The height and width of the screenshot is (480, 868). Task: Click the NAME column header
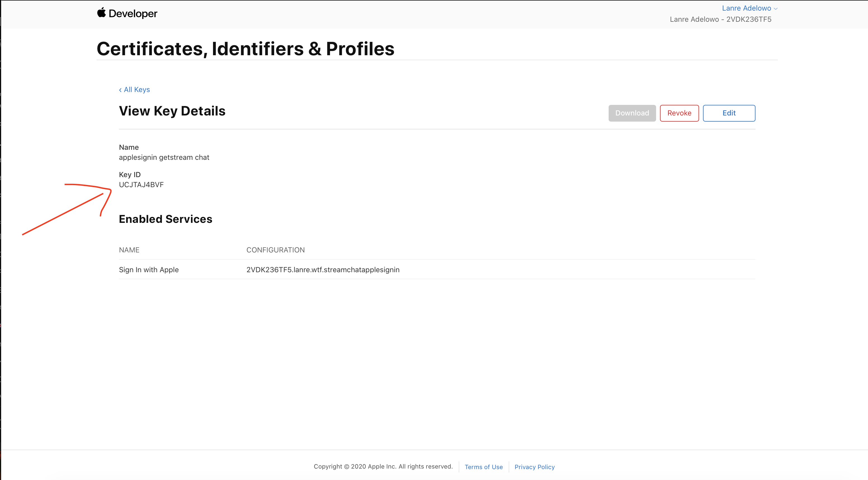129,250
